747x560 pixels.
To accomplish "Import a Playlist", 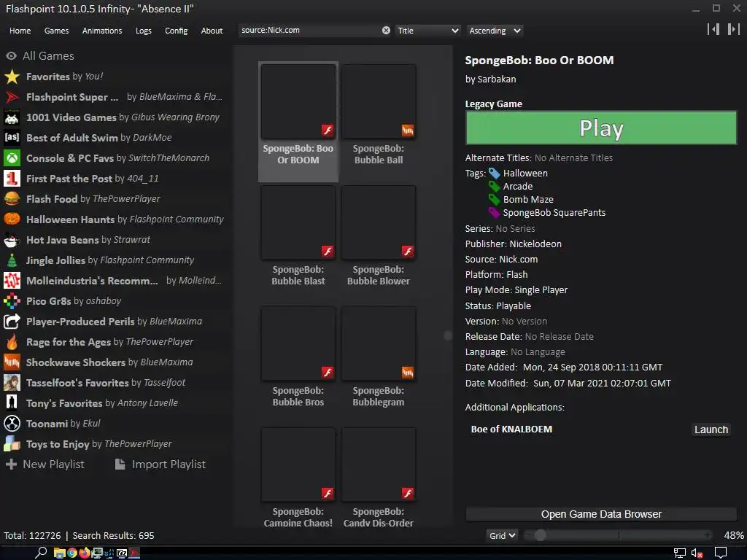I will 160,464.
